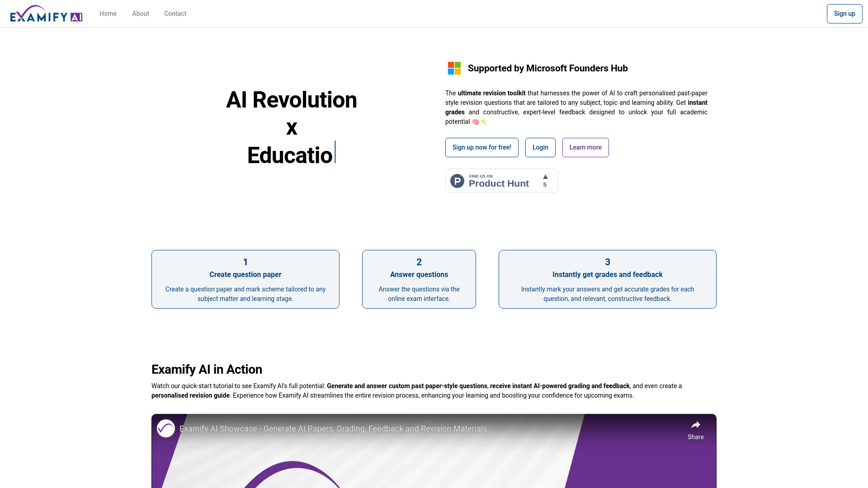Click the Sign up now for free button
868x488 pixels.
pyautogui.click(x=481, y=147)
